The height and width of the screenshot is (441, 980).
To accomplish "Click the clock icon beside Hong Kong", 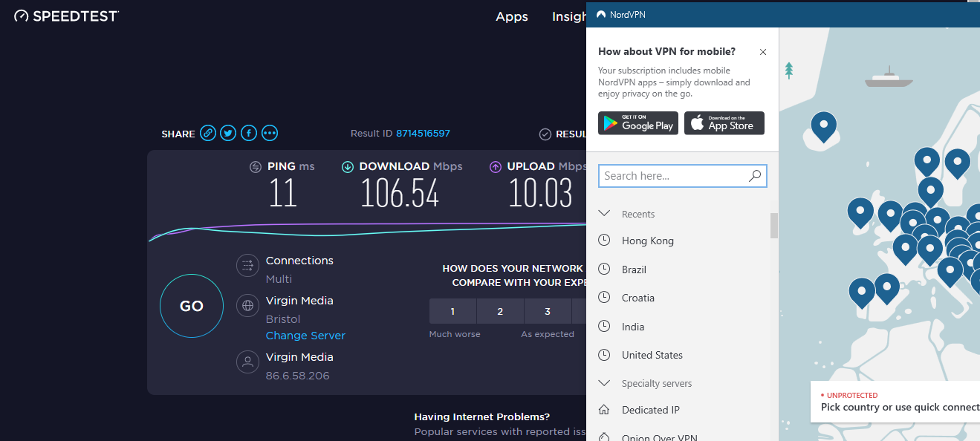I will click(605, 241).
